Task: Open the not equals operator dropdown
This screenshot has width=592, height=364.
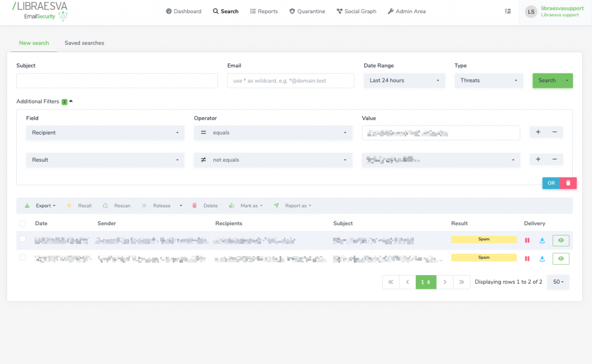Action: [x=273, y=160]
